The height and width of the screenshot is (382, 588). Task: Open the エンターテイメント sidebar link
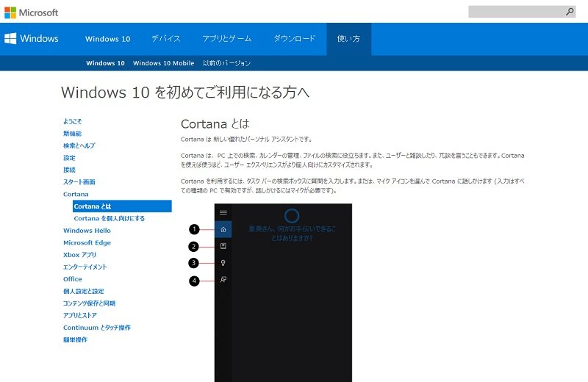point(85,267)
